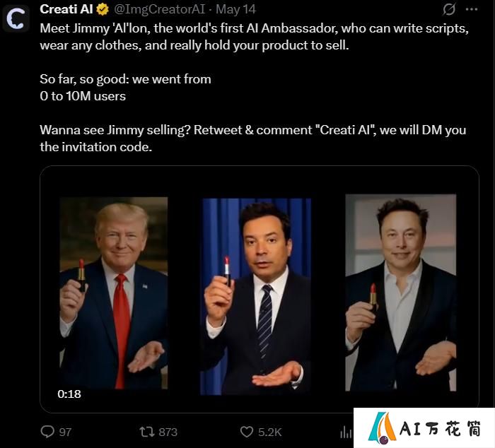Open the view analytics bar-chart icon
Image resolution: width=495 pixels, height=448 pixels.
(346, 432)
